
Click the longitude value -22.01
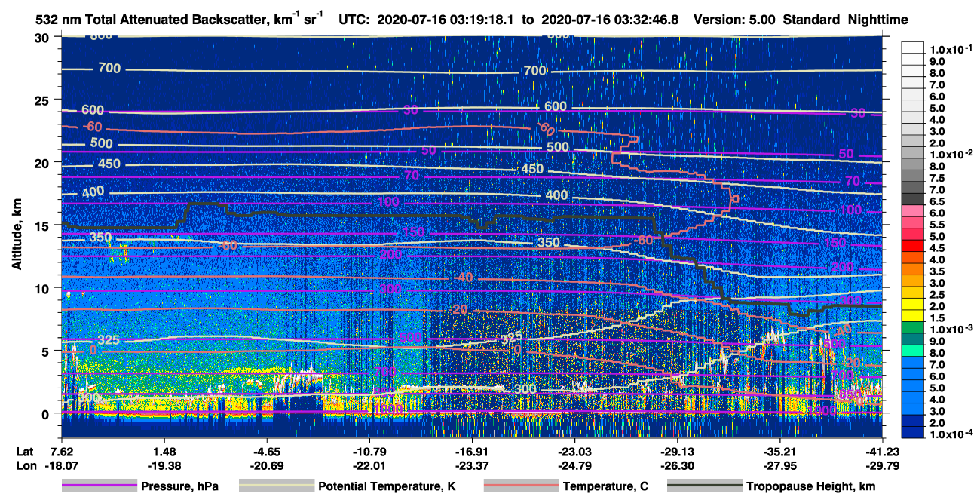[x=369, y=465]
